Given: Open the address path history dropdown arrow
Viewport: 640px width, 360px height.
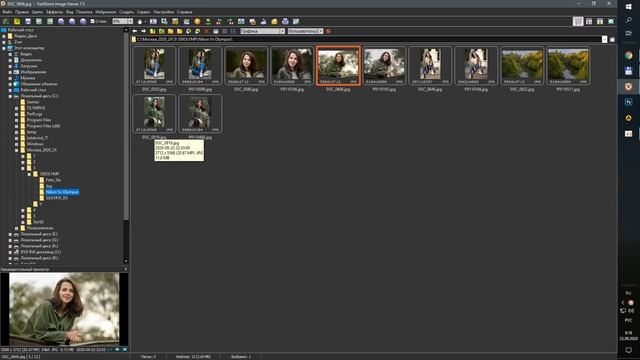Looking at the screenshot, I should [604, 40].
